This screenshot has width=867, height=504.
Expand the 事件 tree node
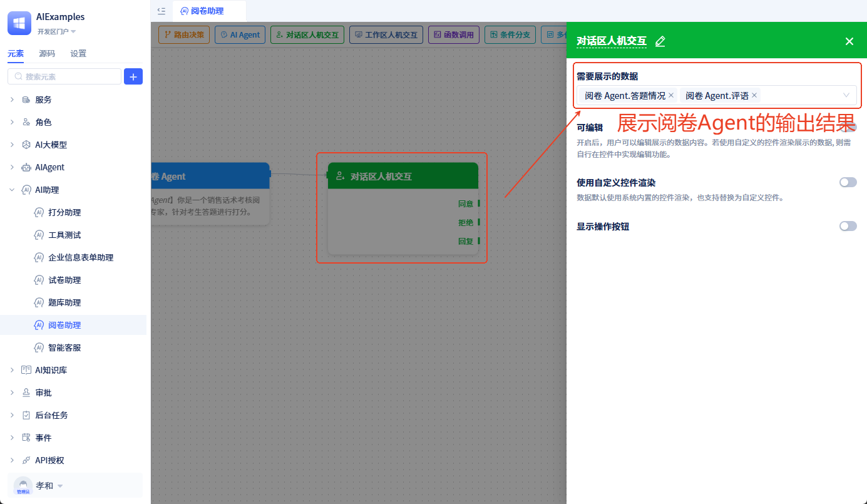pos(12,438)
